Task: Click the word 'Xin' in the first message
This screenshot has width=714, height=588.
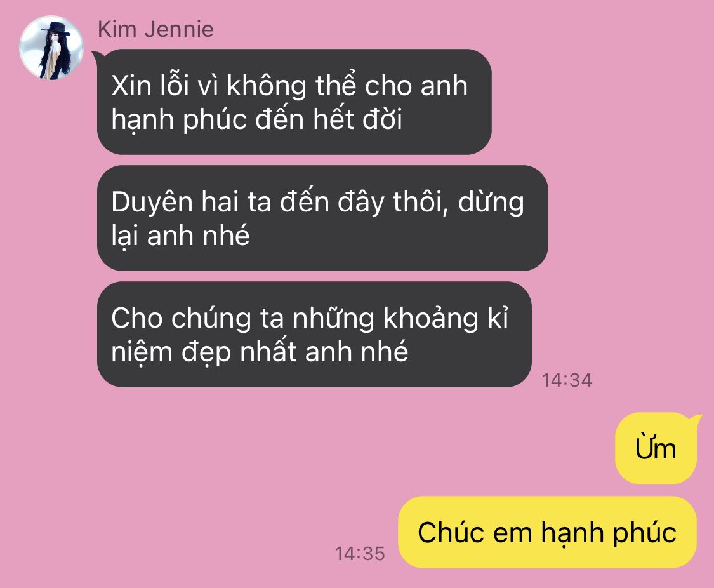Action: tap(131, 86)
